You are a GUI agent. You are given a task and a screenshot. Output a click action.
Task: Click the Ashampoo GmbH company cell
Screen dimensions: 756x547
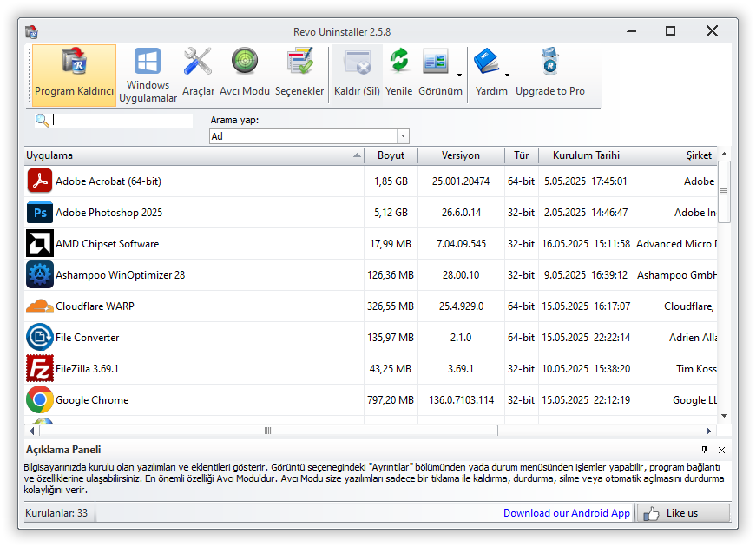click(676, 275)
